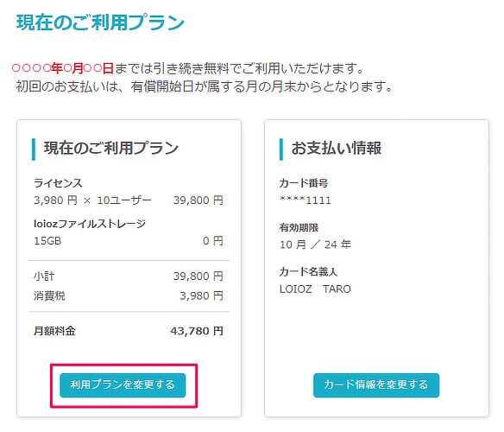Select the 月額料金 label
This screenshot has width=504, height=432.
pyautogui.click(x=54, y=331)
